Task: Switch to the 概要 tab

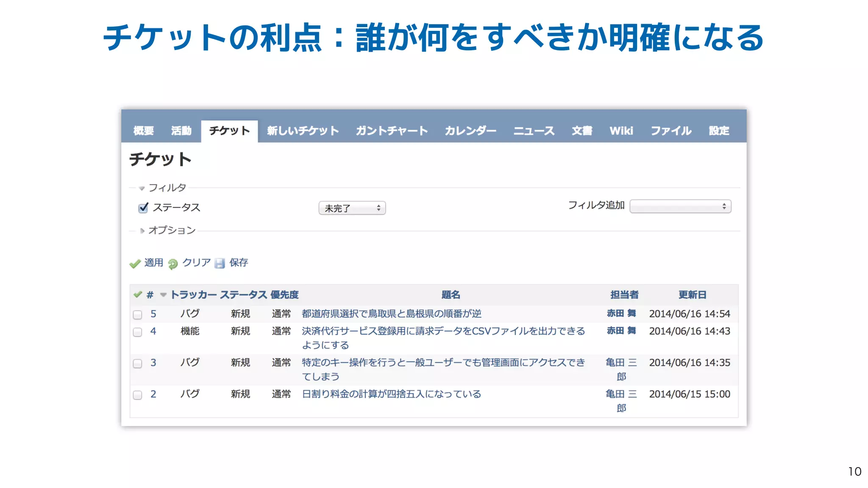Action: [144, 130]
